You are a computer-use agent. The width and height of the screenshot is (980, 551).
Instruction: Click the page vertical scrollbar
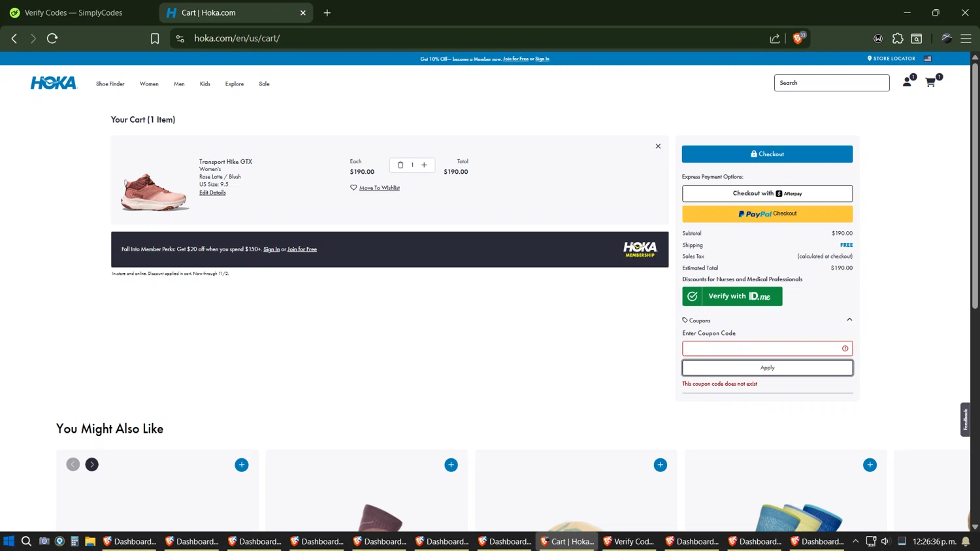(x=975, y=186)
